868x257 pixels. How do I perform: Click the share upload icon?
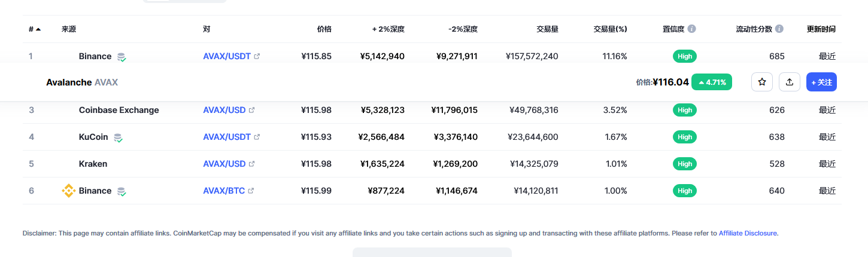pos(790,82)
